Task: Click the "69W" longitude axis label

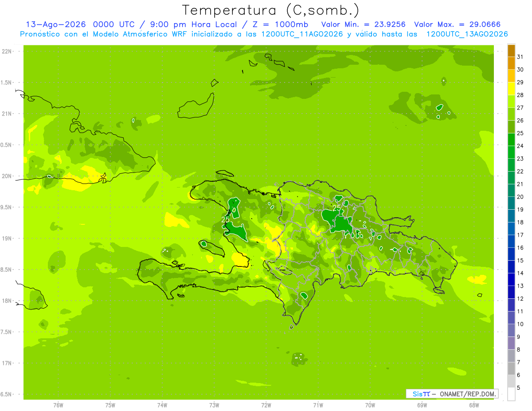Action: pos(422,405)
